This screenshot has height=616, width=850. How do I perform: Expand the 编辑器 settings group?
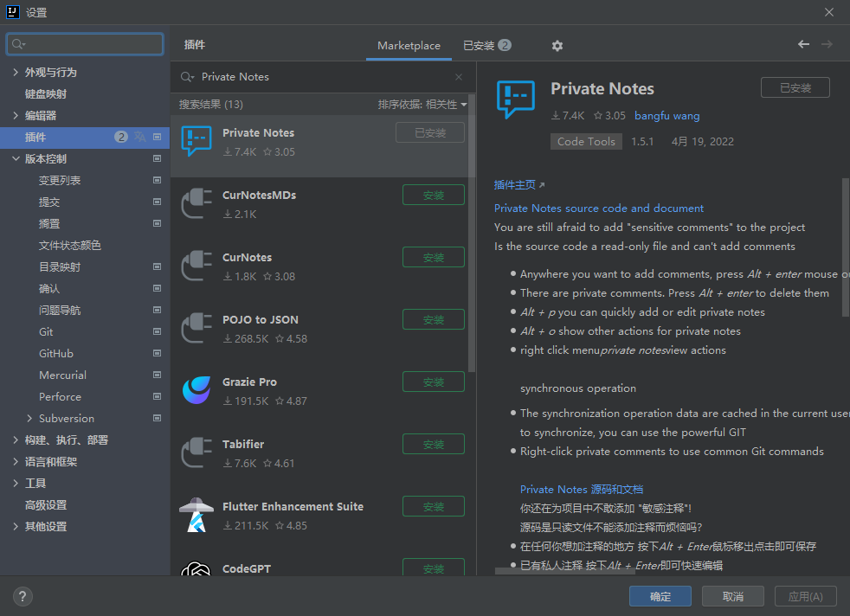pos(16,115)
